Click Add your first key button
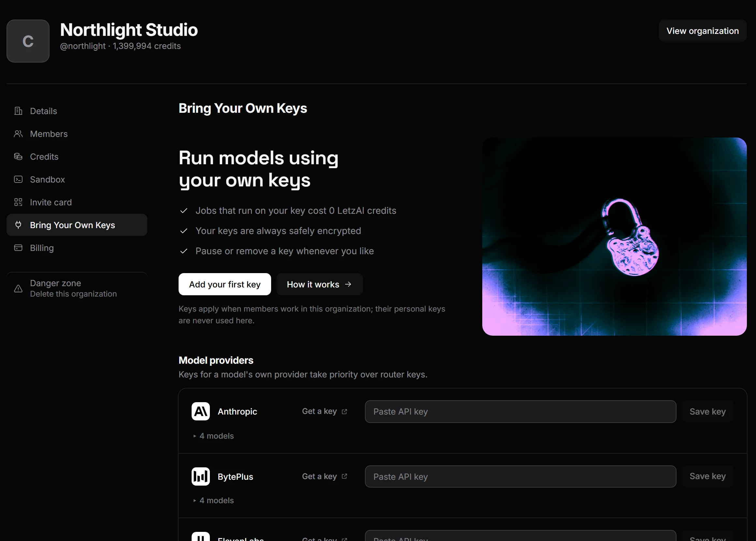 pyautogui.click(x=225, y=284)
